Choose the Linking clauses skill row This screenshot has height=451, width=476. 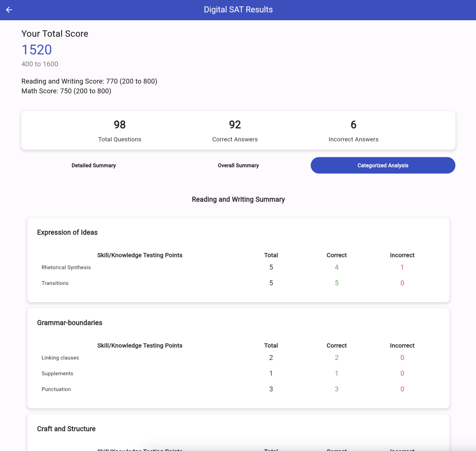point(60,358)
